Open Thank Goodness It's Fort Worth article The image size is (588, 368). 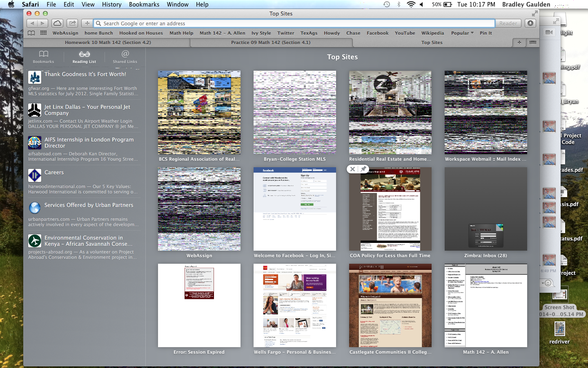coord(83,83)
